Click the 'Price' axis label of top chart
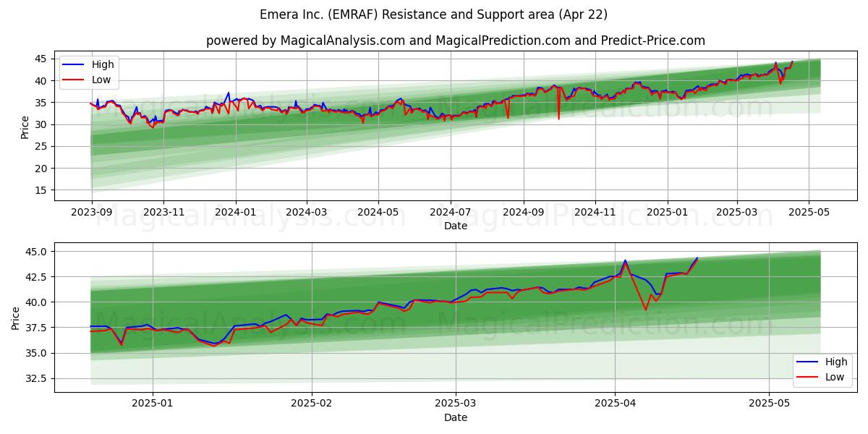This screenshot has height=434, width=868. click(x=25, y=127)
